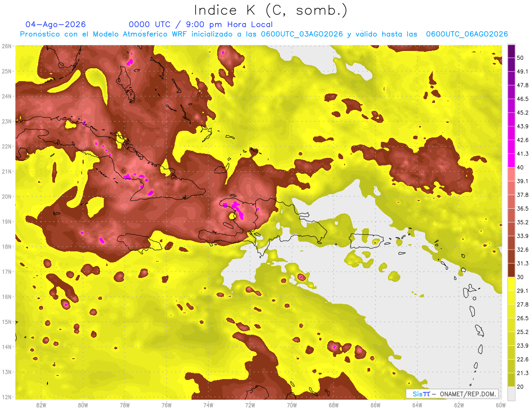
Task: Click the latitude axis label "22N"
Action: [7, 146]
